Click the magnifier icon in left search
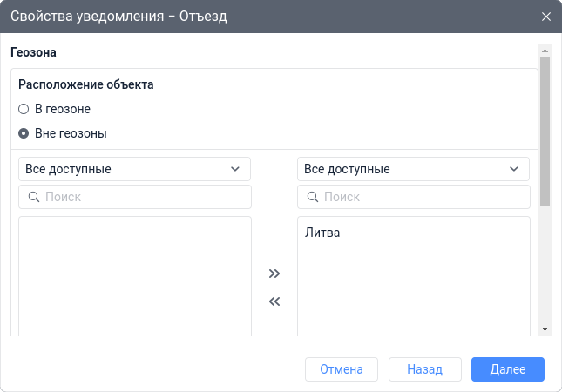The image size is (562, 392). click(34, 197)
